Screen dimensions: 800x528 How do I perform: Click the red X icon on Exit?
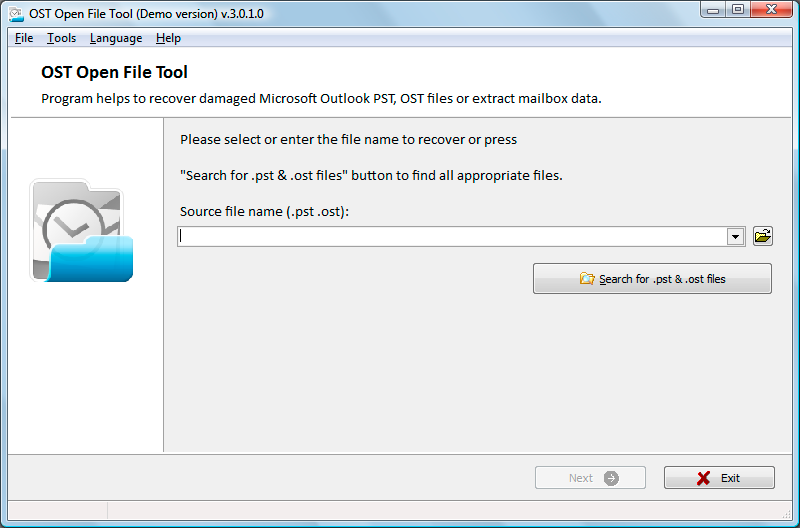(x=704, y=478)
